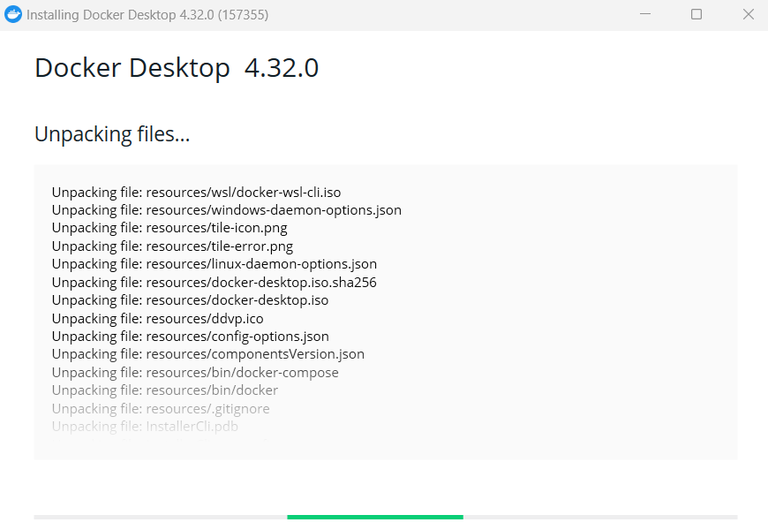Click the green installation progress bar

pyautogui.click(x=375, y=517)
